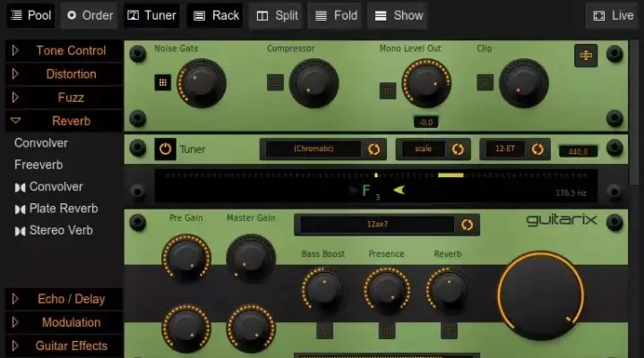This screenshot has height=358, width=644.
Task: Click the Live button
Action: [x=612, y=15]
